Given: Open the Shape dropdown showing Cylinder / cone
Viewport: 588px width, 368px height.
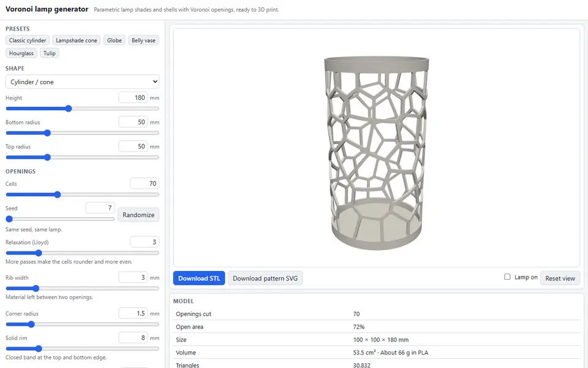Looking at the screenshot, I should tap(82, 82).
